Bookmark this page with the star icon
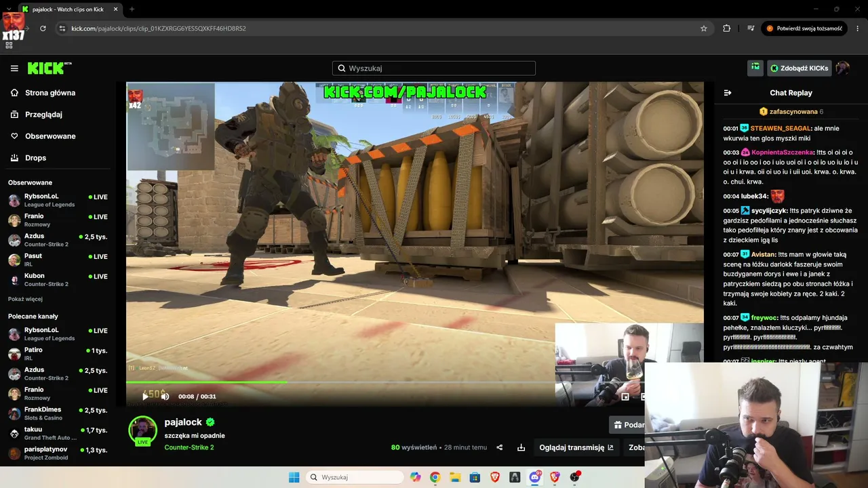The width and height of the screenshot is (868, 488). [x=704, y=28]
